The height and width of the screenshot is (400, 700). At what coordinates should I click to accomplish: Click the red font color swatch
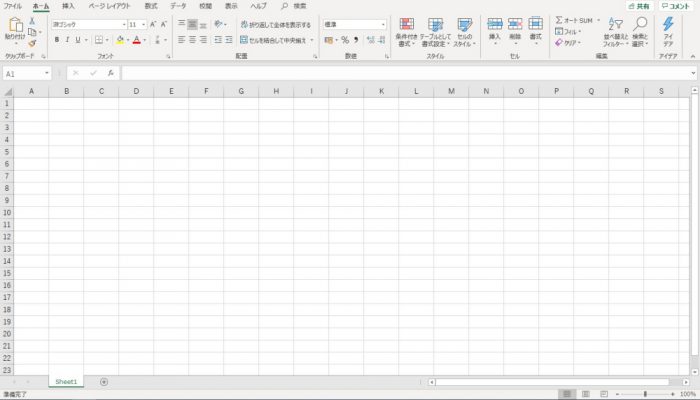click(x=137, y=40)
